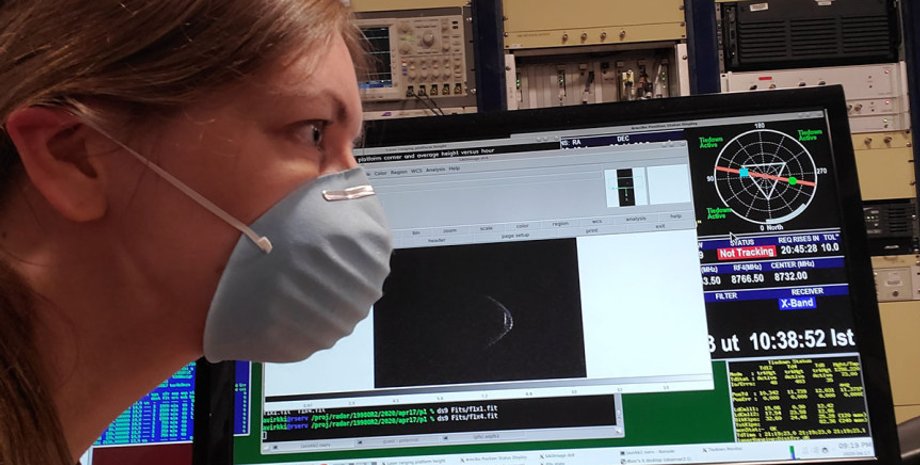Select the X-Band receiver label
This screenshot has height=465, width=920.
797,302
